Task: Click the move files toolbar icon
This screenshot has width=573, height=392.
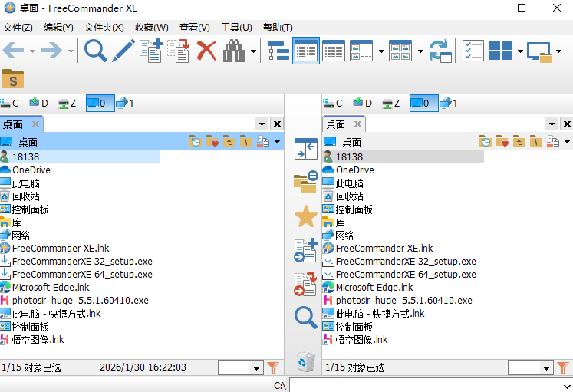Action: pyautogui.click(x=179, y=51)
